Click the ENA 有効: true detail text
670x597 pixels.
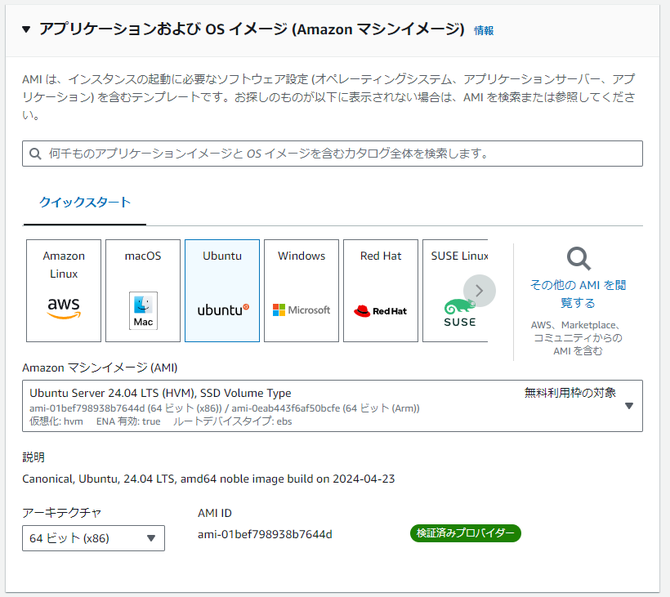[128, 421]
